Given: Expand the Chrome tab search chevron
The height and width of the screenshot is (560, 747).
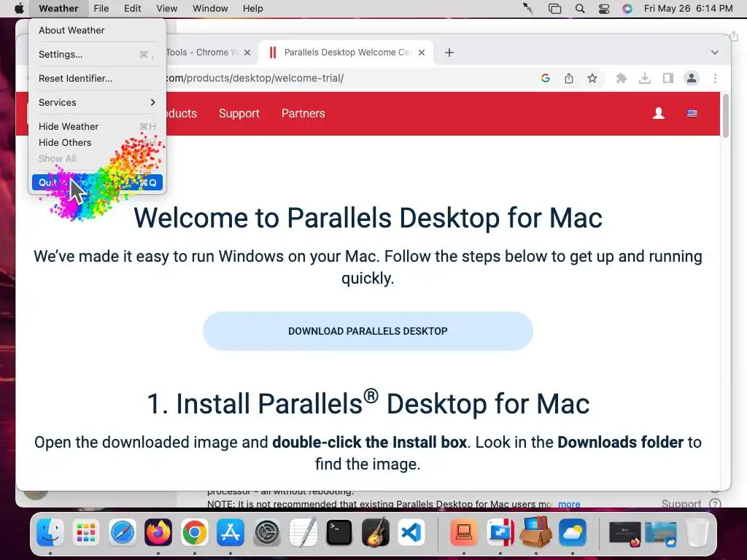Looking at the screenshot, I should 715,52.
